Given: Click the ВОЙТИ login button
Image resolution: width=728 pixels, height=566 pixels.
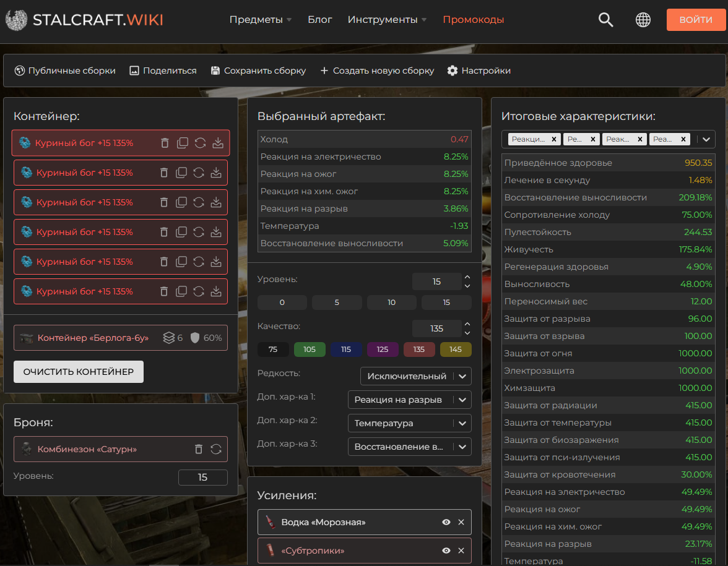Looking at the screenshot, I should click(696, 20).
